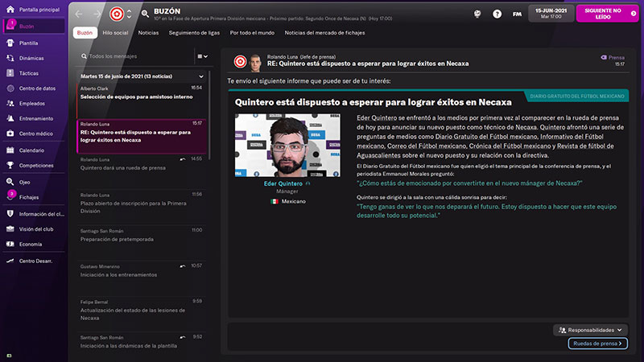Open Pantalla principal home icon
The image size is (644, 362).
(x=10, y=9)
